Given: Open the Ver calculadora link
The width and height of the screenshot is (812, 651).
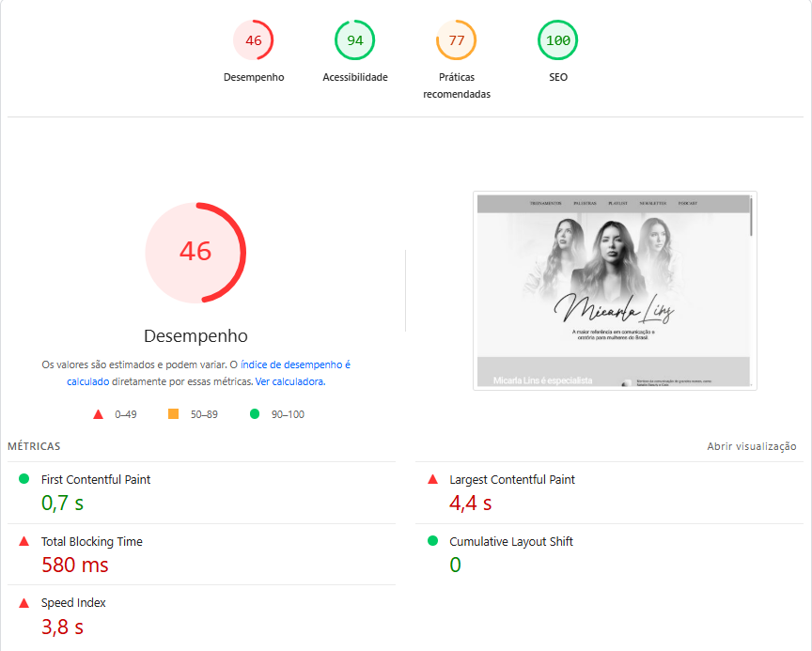Looking at the screenshot, I should tap(289, 382).
